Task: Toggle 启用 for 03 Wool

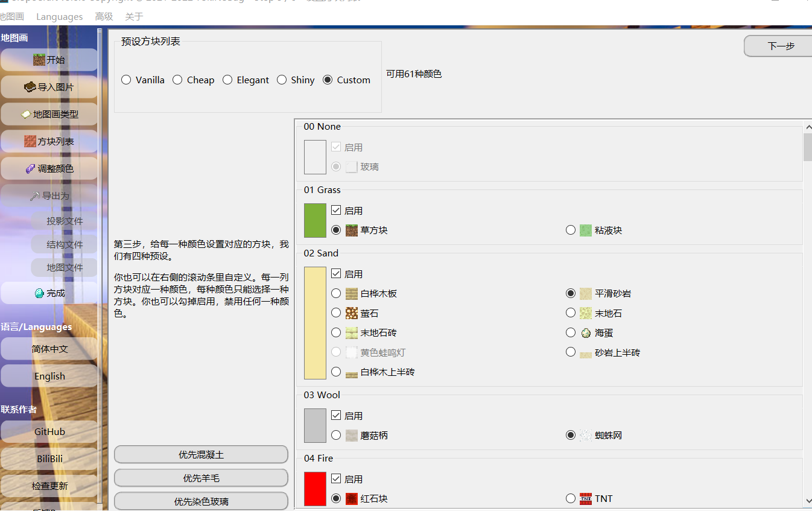Action: click(335, 415)
